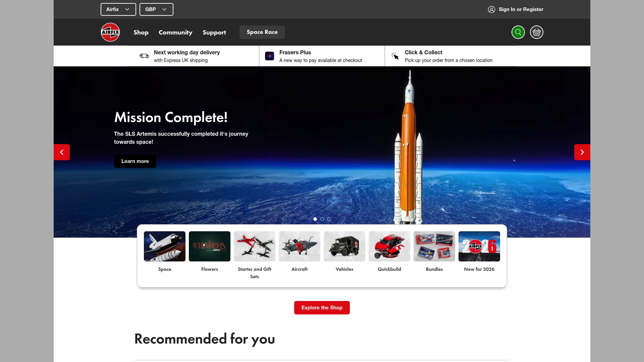Viewport: 644px width, 362px height.
Task: Open the Support menu
Action: (214, 33)
